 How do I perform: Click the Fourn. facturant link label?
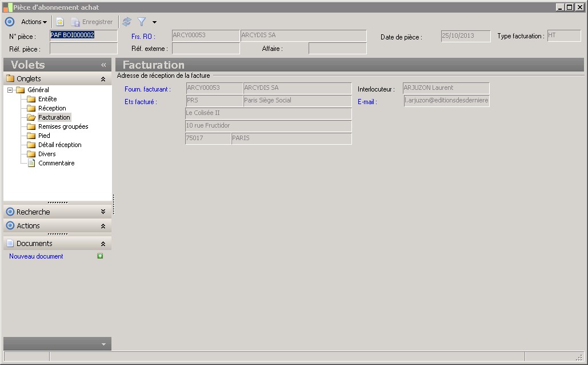pyautogui.click(x=147, y=89)
